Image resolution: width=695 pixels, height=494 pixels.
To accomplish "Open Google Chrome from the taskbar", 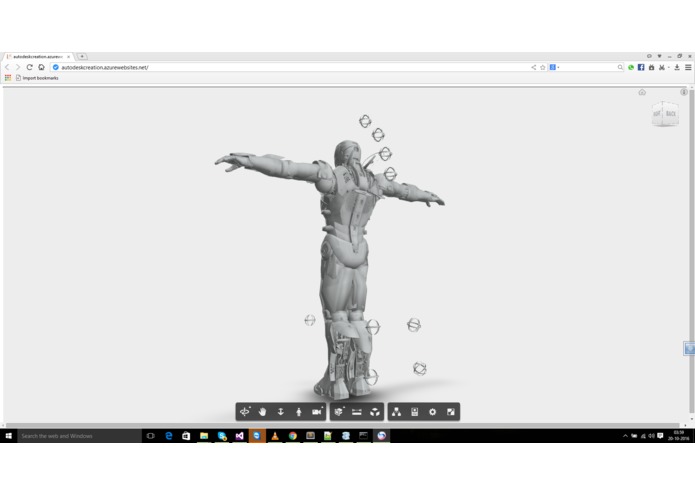I will click(293, 436).
